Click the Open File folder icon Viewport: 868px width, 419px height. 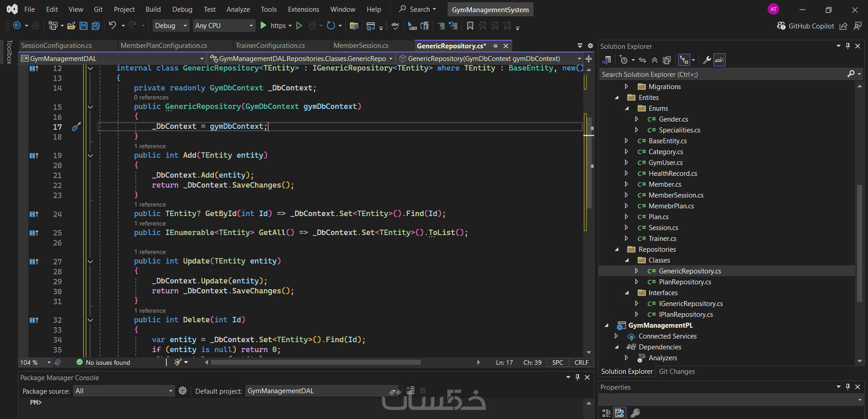click(x=71, y=26)
